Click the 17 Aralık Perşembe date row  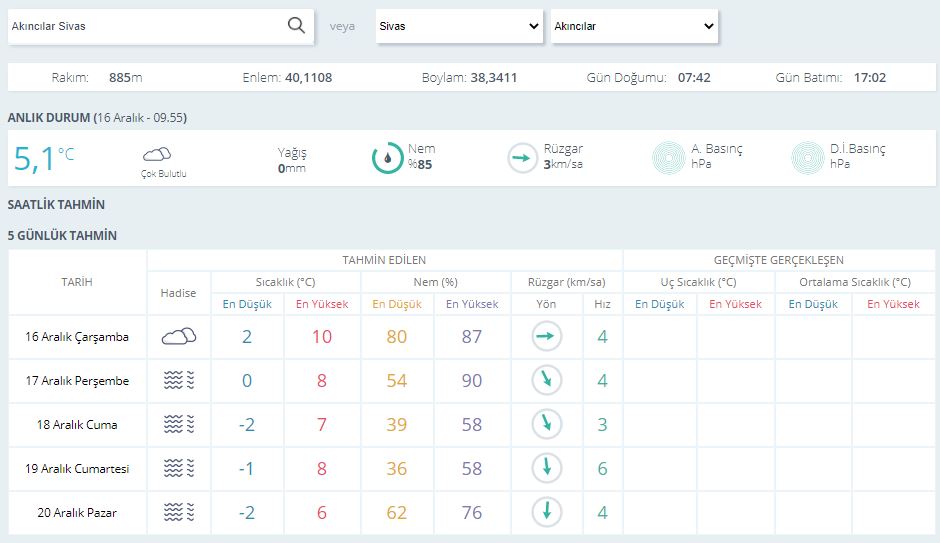click(77, 381)
